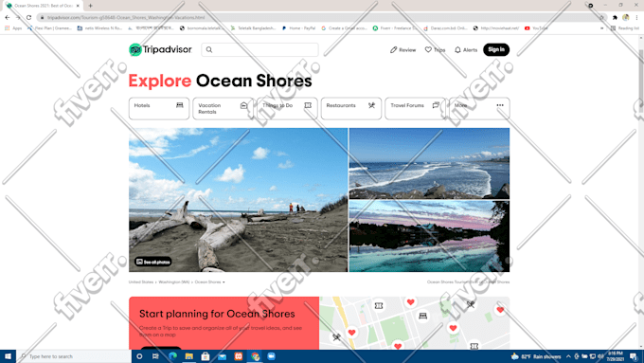Viewport: 644px width, 363px height.
Task: Click the address bar URL
Action: [x=126, y=17]
